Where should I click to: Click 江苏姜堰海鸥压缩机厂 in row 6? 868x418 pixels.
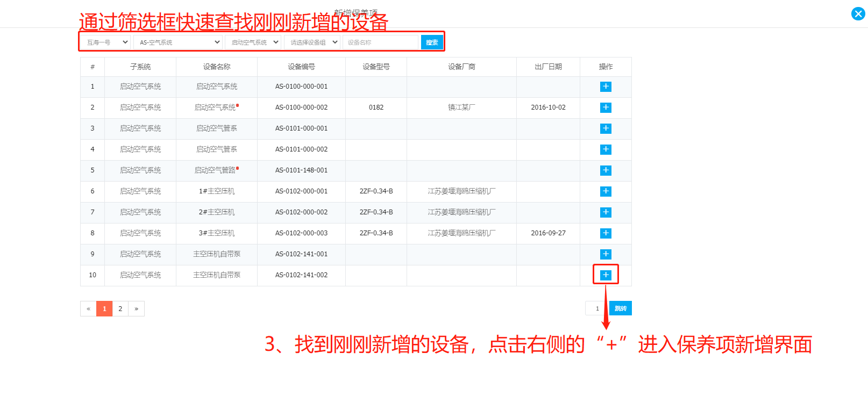[x=461, y=191]
